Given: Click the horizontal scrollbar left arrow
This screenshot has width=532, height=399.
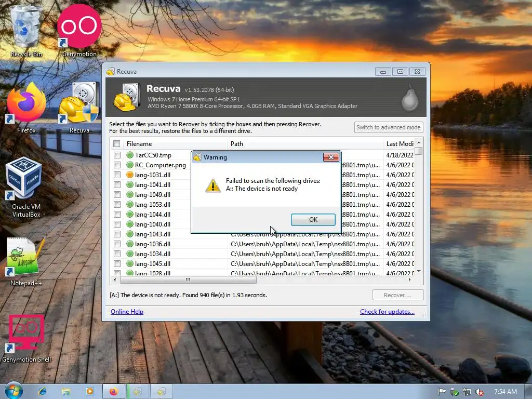Looking at the screenshot, I should pos(115,280).
